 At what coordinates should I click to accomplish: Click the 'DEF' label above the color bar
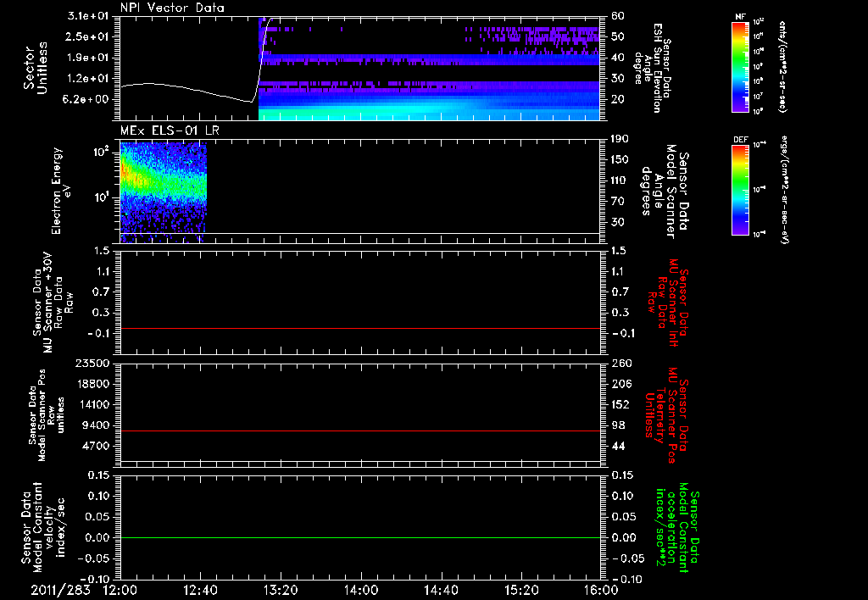tap(741, 140)
